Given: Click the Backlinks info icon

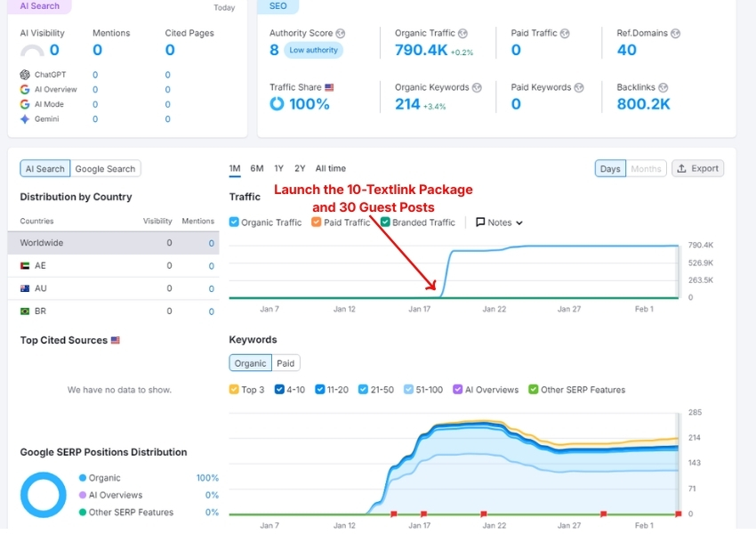Looking at the screenshot, I should (664, 87).
